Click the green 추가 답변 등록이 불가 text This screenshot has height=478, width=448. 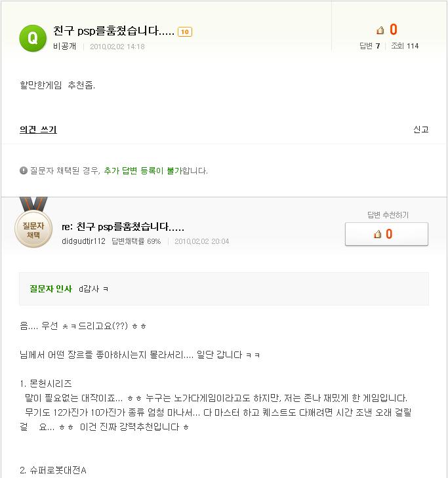[x=142, y=170]
